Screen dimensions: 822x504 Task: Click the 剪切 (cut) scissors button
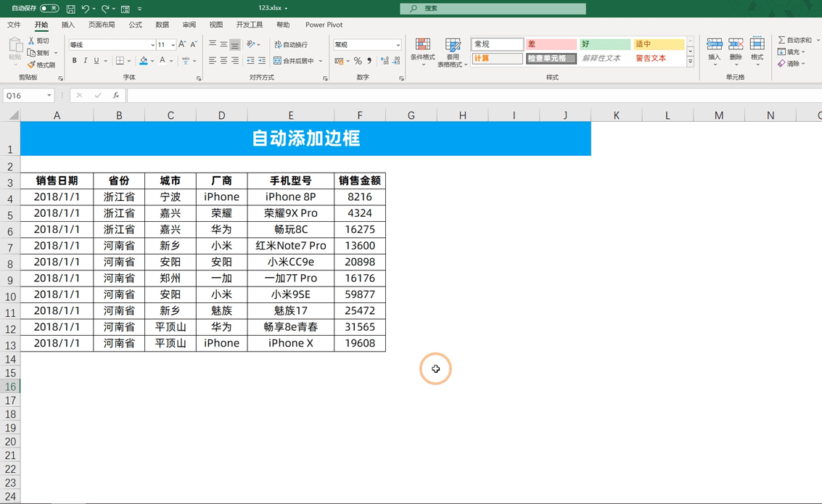(x=38, y=41)
